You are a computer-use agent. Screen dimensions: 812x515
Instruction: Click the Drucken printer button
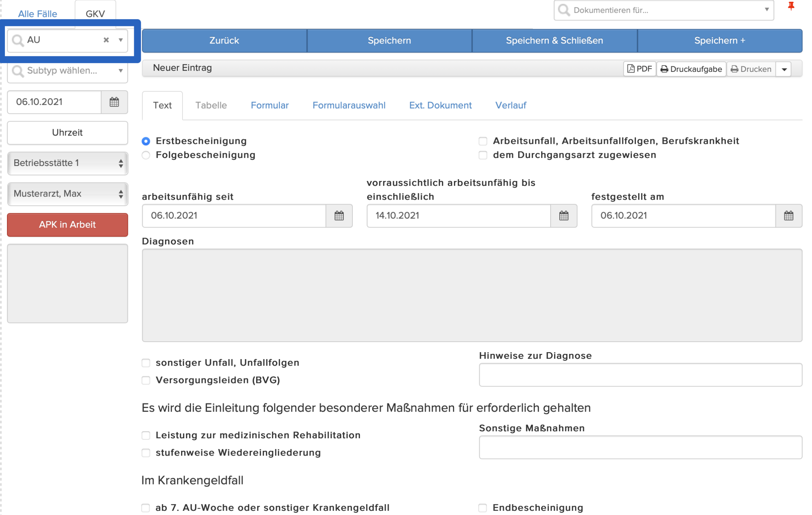tap(751, 69)
